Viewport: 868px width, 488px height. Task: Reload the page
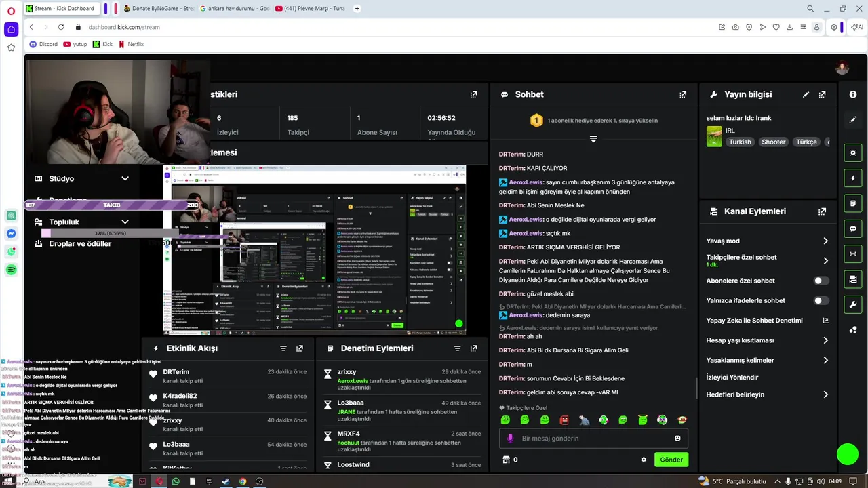(x=61, y=27)
